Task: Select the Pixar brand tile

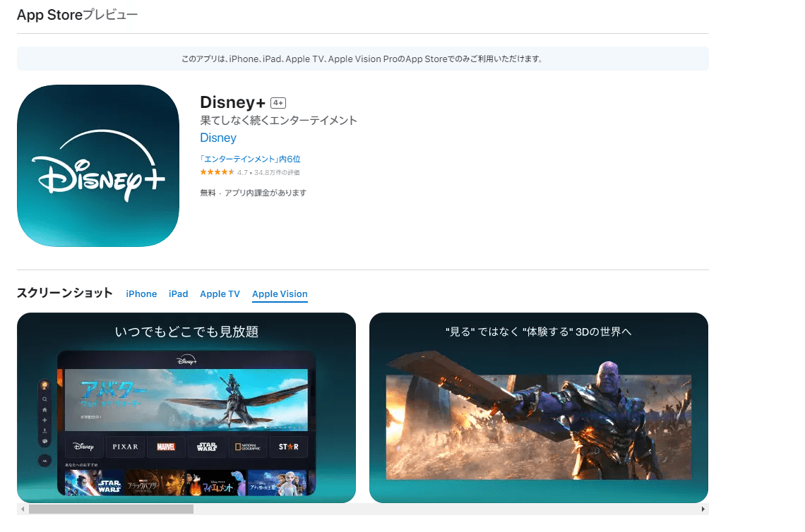Action: [124, 447]
